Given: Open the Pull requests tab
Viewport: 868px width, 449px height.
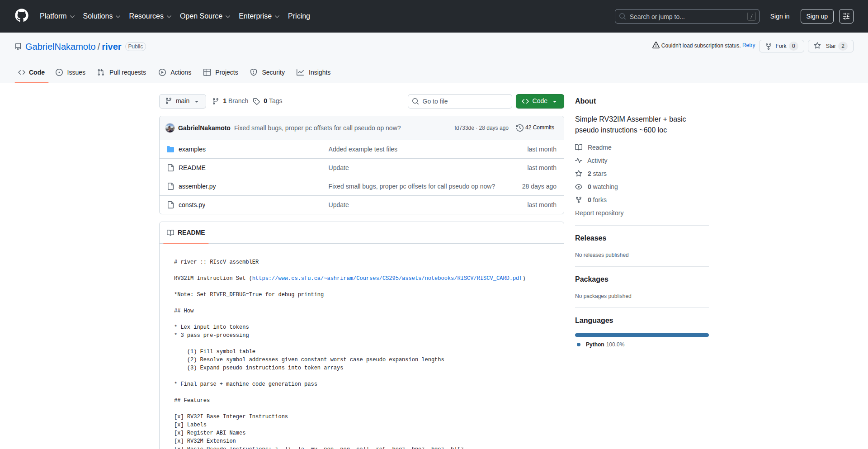Looking at the screenshot, I should tap(122, 72).
